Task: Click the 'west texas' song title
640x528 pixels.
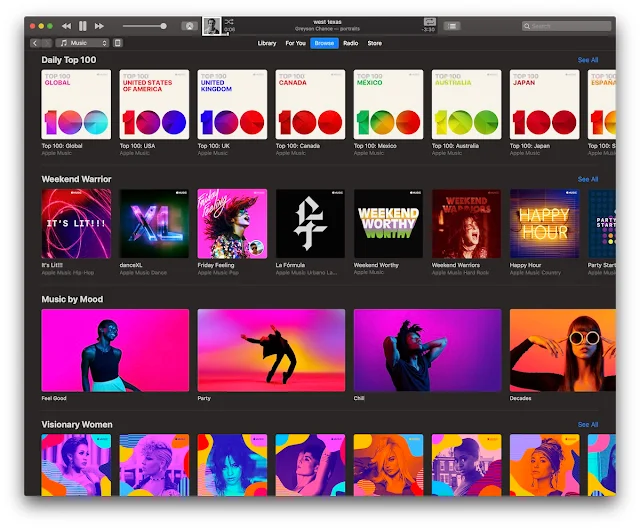Action: [327, 22]
